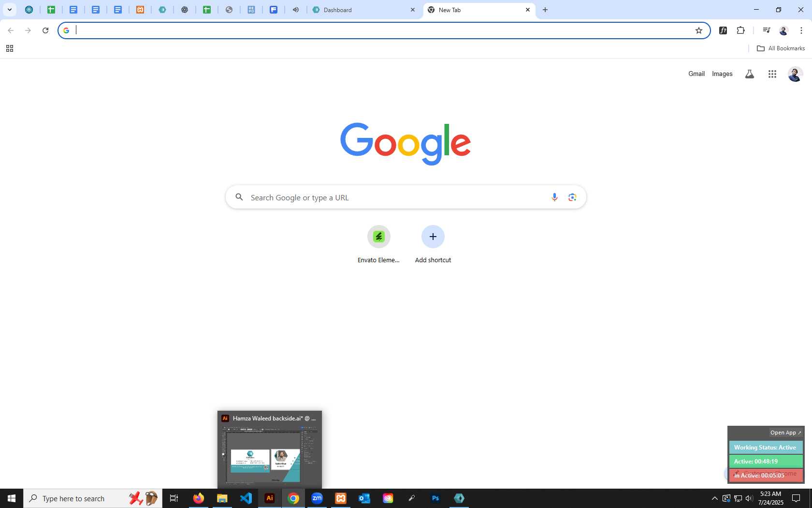Reload the current page

tap(45, 30)
